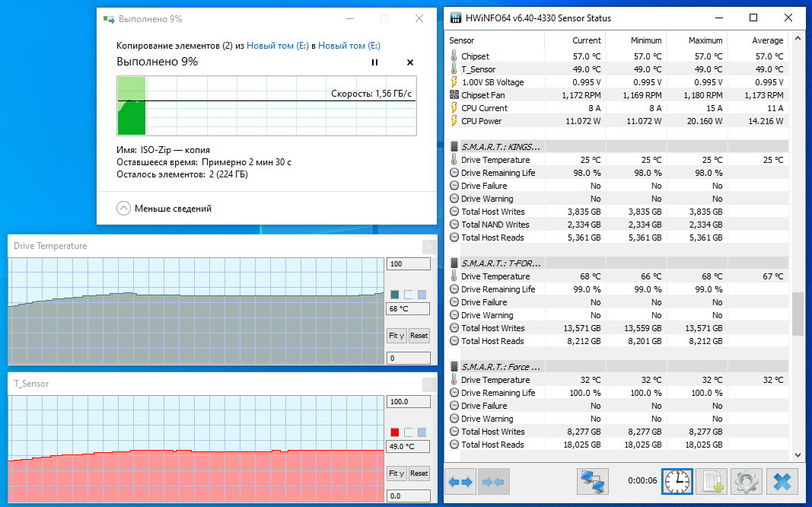Image resolution: width=812 pixels, height=507 pixels.
Task: Pick the blue swatch in T_Sensor graph
Action: pyautogui.click(x=422, y=432)
